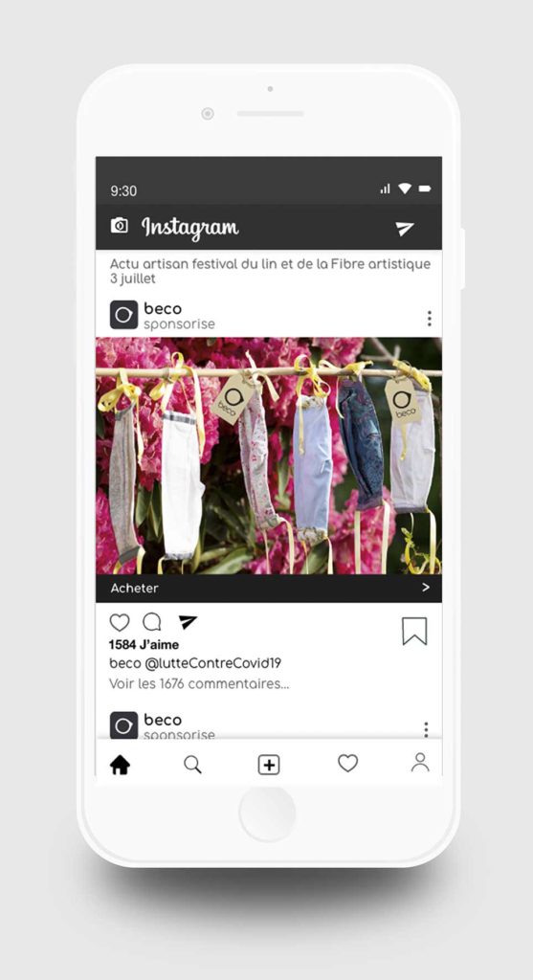Open three-dot menu on second beco post
The width and height of the screenshot is (533, 980).
pyautogui.click(x=426, y=730)
